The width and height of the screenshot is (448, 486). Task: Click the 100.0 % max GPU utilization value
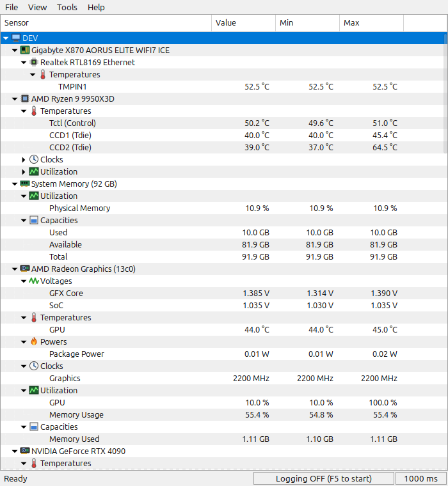pyautogui.click(x=383, y=403)
